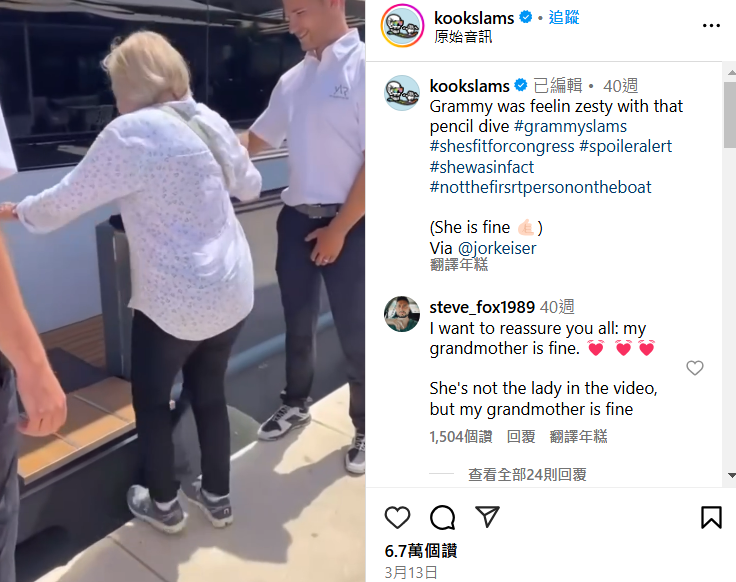Click the kookslams avatar beside the caption
This screenshot has height=582, width=736.
[402, 92]
